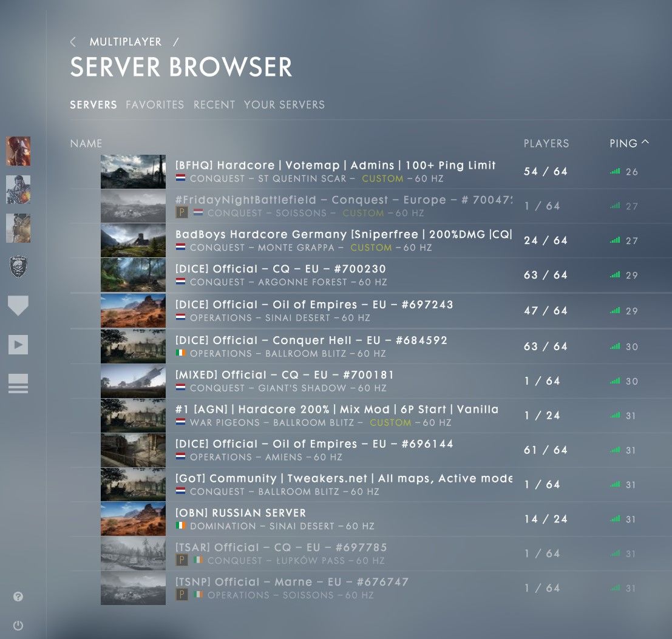Select '[GoT] Community | Tweakers.net' server
Screen dimensions: 672x639
click(371, 484)
